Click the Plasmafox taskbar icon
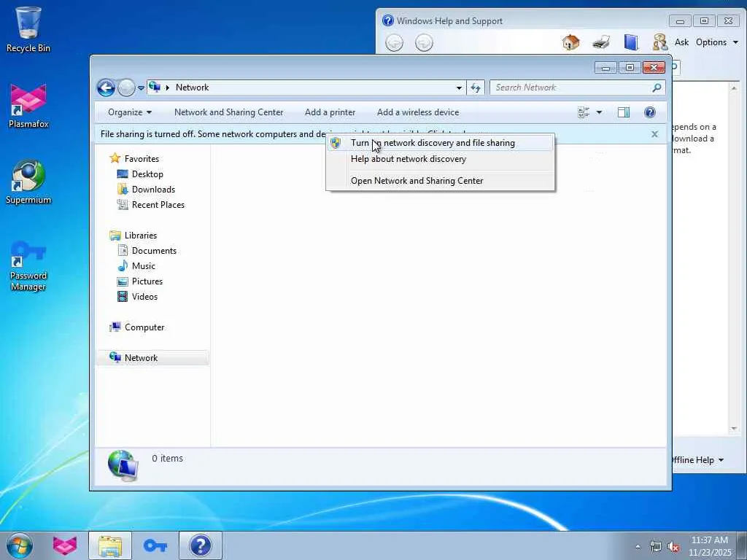The height and width of the screenshot is (560, 747). pyautogui.click(x=65, y=545)
